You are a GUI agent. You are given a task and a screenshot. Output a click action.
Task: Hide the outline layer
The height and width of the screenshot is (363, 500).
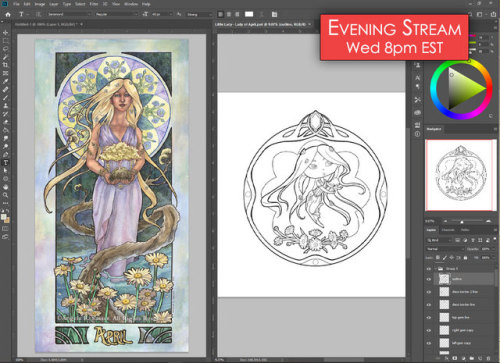coord(429,279)
